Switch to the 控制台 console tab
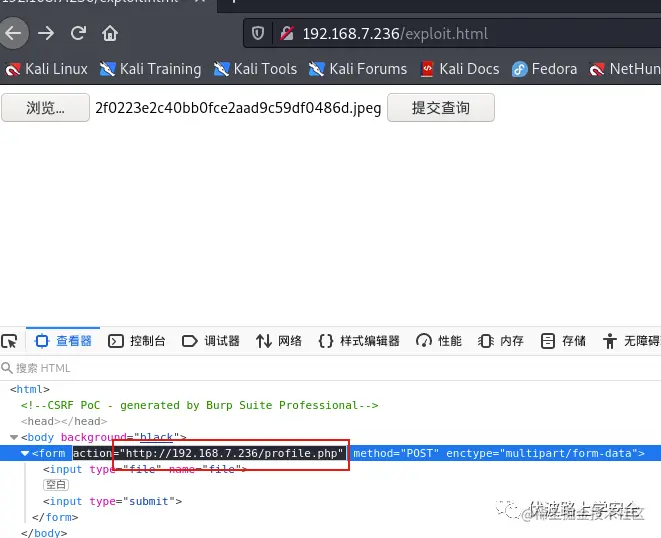Image resolution: width=661 pixels, height=538 pixels. (137, 341)
